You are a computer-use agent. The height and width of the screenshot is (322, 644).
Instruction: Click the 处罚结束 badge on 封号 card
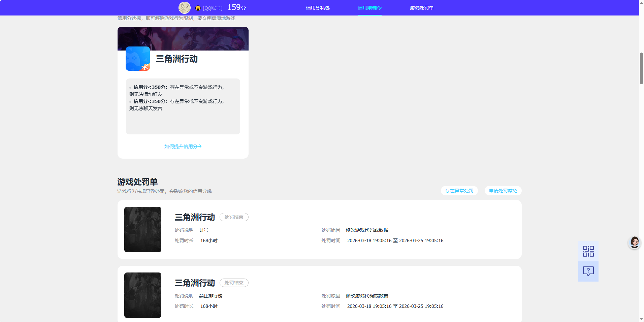(234, 217)
